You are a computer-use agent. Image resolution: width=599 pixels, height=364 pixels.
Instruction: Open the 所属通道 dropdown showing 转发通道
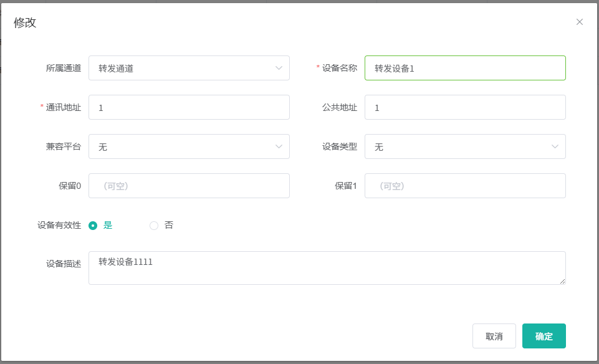[x=181, y=68]
